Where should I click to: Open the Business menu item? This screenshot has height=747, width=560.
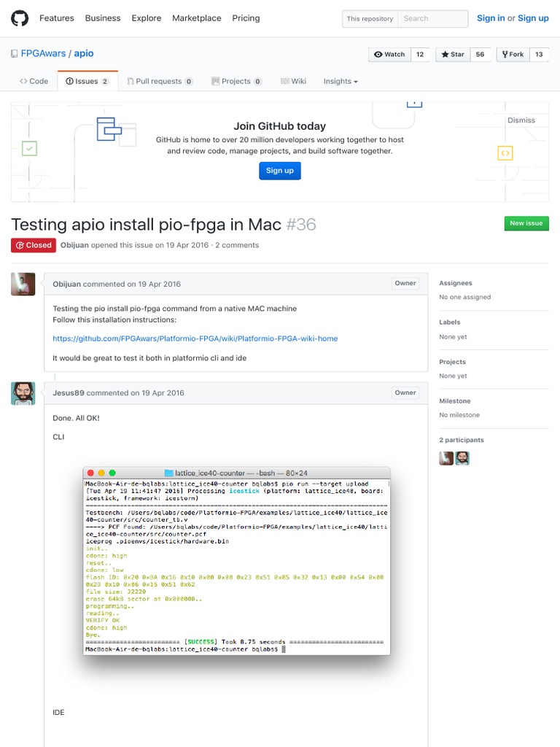pos(103,18)
